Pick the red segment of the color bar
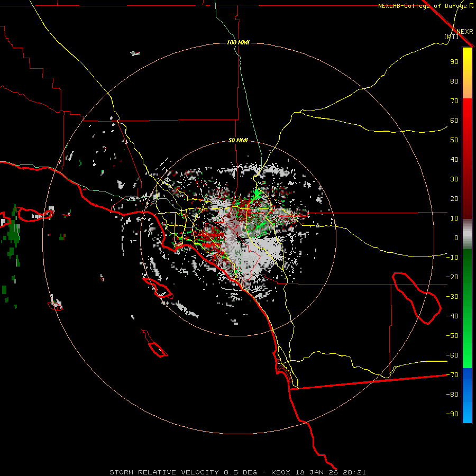The image size is (476, 476). point(467,159)
